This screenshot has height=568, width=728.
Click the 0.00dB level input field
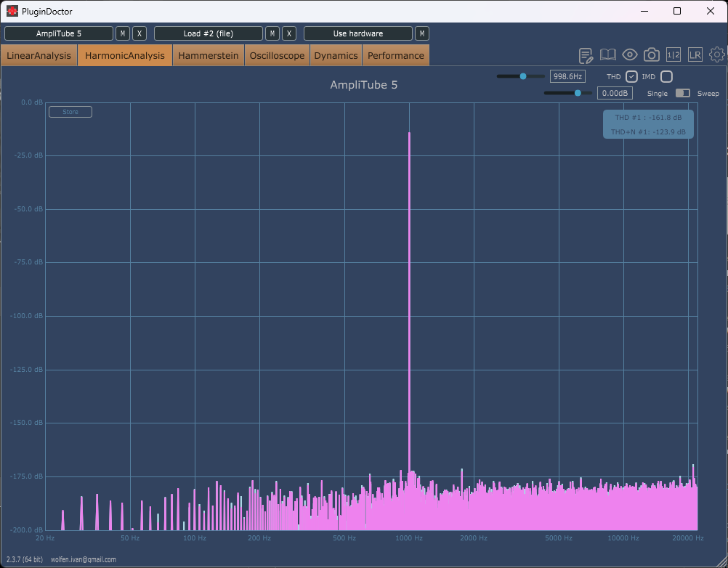point(615,93)
